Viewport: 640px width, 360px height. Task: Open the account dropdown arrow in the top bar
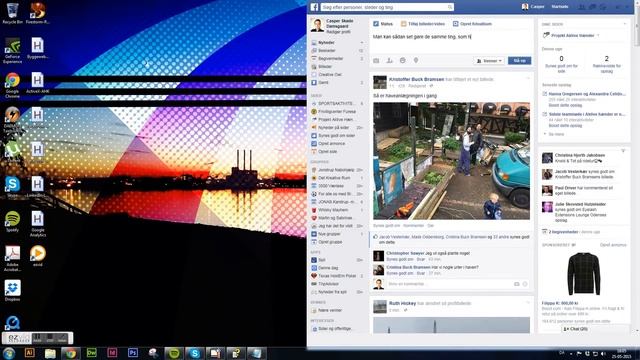(x=628, y=7)
